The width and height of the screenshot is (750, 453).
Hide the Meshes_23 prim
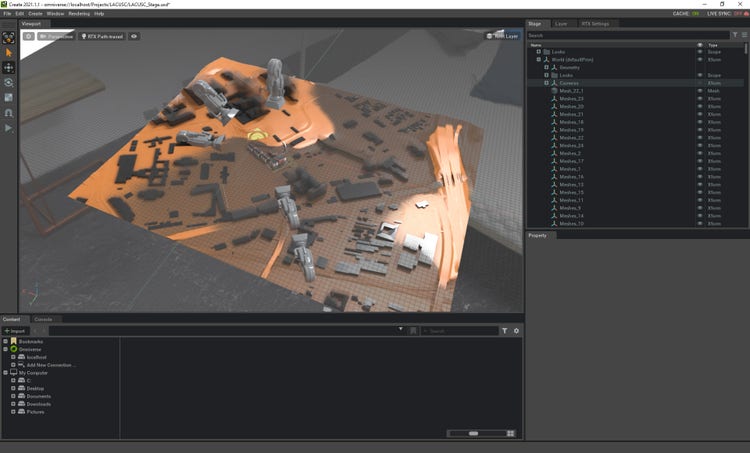click(699, 99)
